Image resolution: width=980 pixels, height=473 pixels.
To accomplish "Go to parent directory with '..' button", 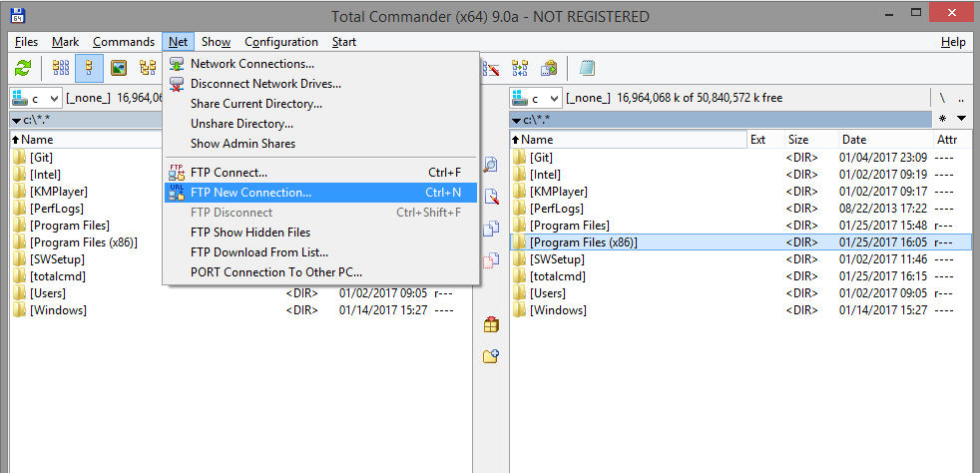I will [x=961, y=98].
